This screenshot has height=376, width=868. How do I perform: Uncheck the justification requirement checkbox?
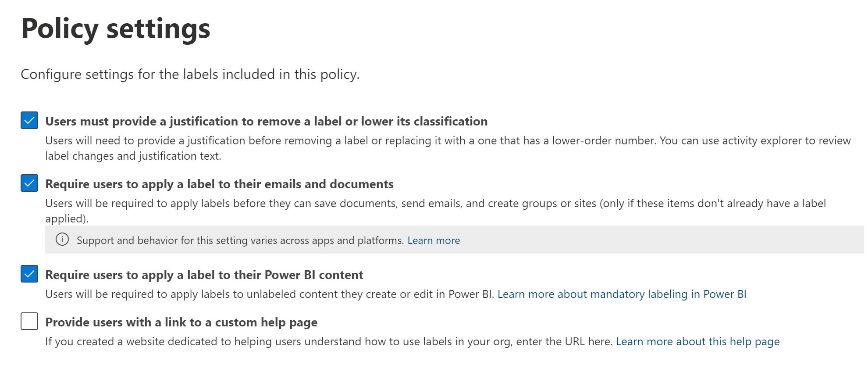click(29, 120)
